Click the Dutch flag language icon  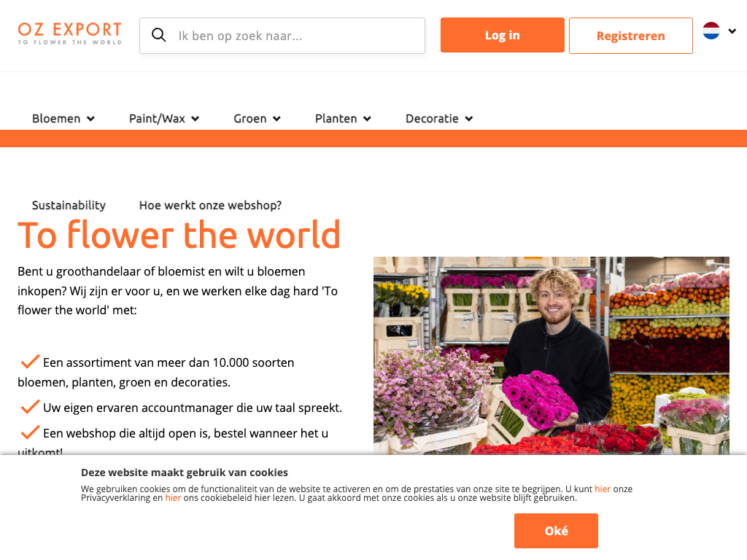click(x=711, y=31)
